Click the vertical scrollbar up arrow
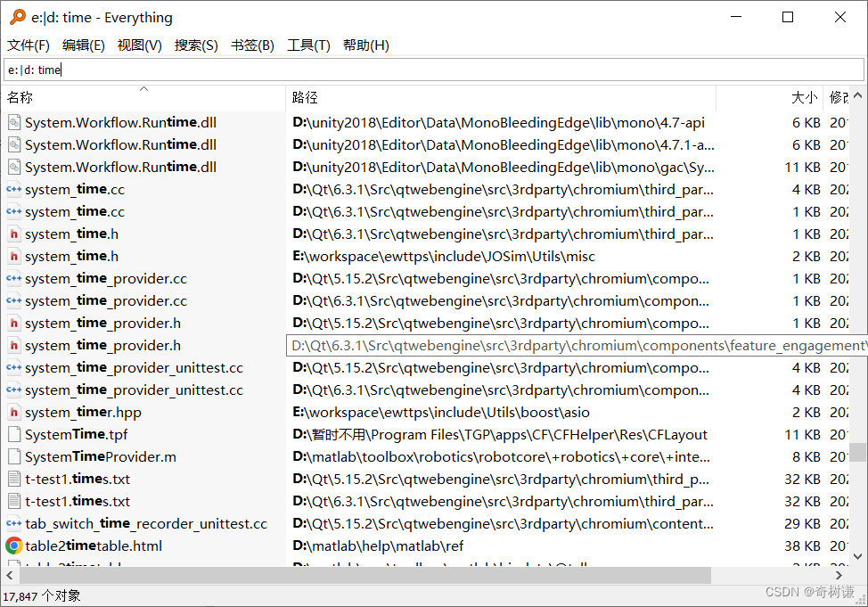This screenshot has height=607, width=868. tap(857, 95)
